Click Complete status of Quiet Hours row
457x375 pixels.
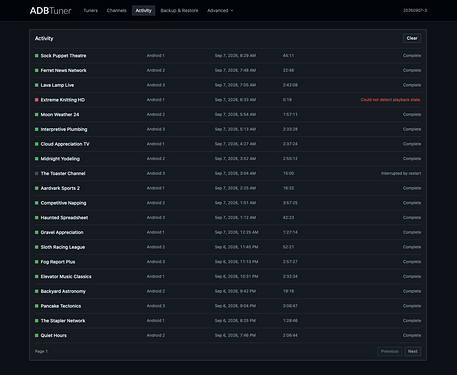point(412,335)
